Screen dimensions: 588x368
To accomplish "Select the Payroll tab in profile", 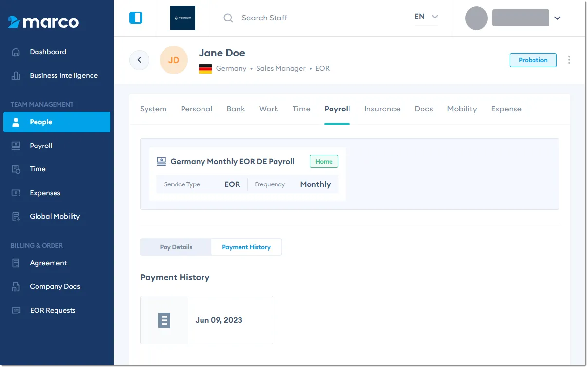I will click(337, 109).
